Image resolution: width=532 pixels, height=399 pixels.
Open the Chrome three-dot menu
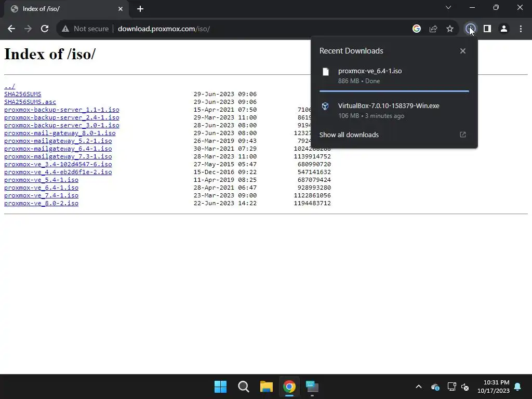[521, 29]
